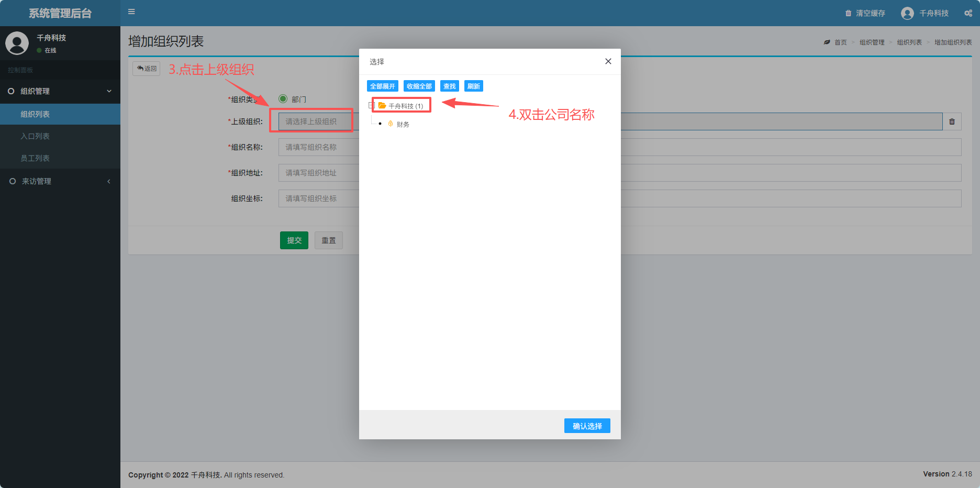The height and width of the screenshot is (488, 980).
Task: Click the 刷新 refresh button in dialog
Action: coord(473,85)
